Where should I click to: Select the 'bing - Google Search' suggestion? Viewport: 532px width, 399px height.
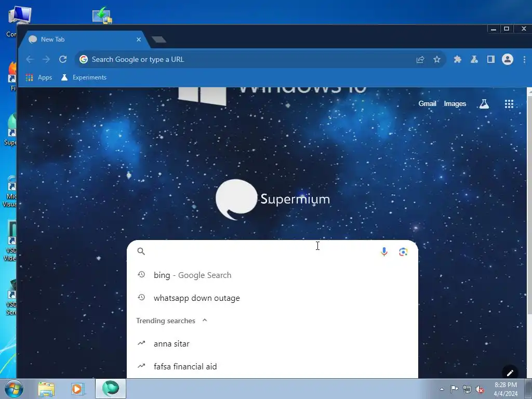[x=272, y=275]
